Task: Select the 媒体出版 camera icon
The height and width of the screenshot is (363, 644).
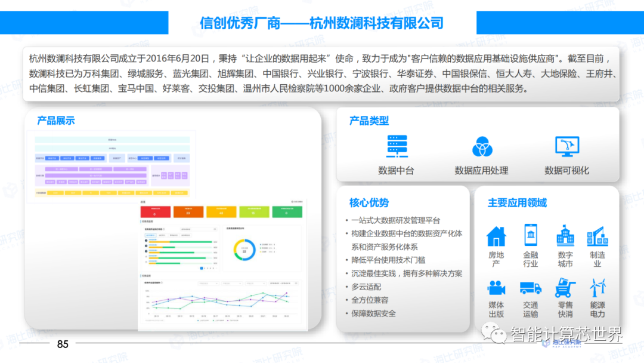Action: [x=496, y=288]
